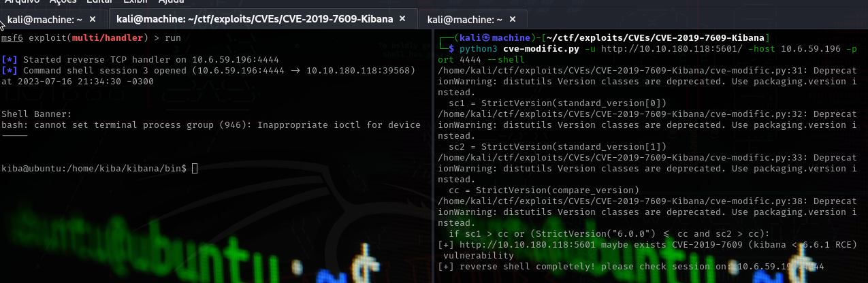
Task: Click 'bash: cannot set terminal process group' message
Action: click(x=211, y=124)
